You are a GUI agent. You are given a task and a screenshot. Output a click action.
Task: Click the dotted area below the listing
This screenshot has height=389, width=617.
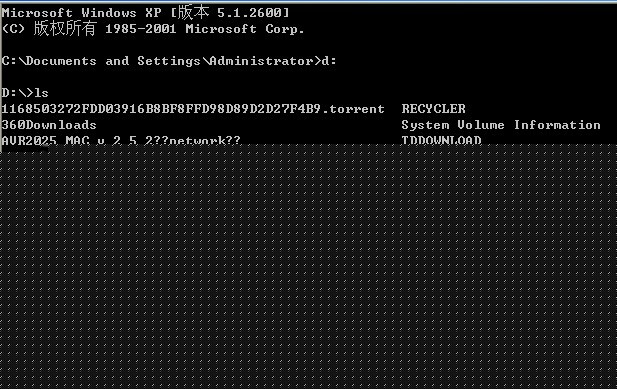(x=308, y=266)
